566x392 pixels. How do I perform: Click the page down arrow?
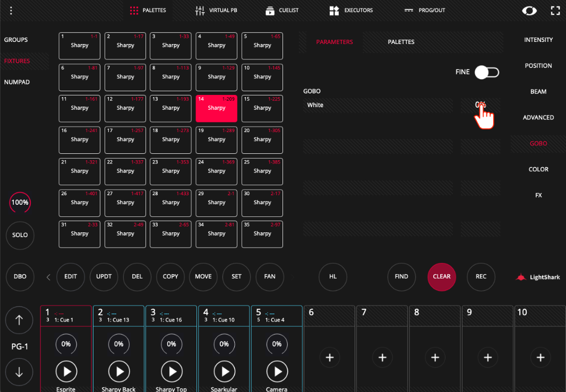click(19, 372)
